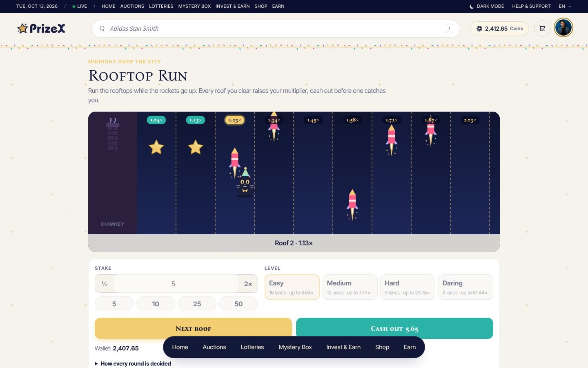Viewport: 588px width, 368px height.
Task: Click Cash Out 5.65 button
Action: tap(394, 328)
